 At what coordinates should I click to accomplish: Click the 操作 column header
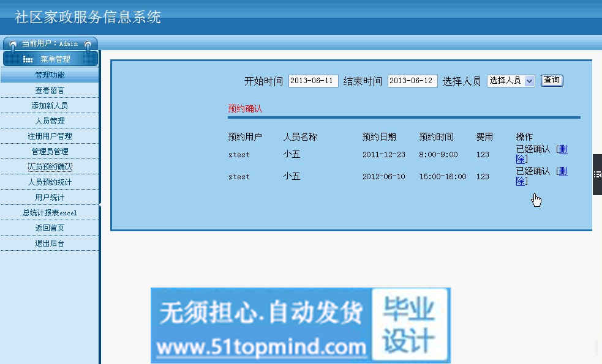(524, 137)
